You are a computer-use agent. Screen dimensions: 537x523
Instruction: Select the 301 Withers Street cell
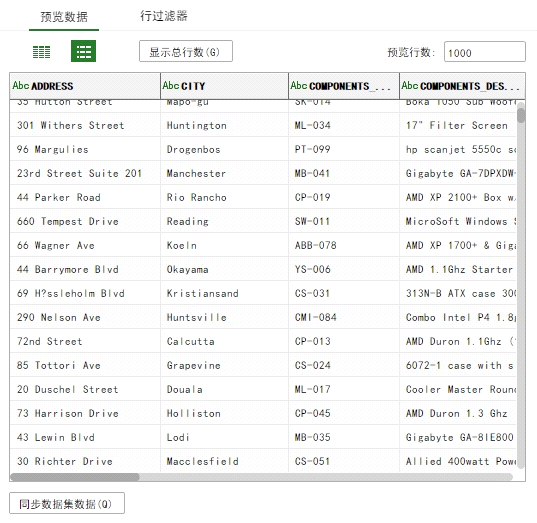click(x=85, y=125)
